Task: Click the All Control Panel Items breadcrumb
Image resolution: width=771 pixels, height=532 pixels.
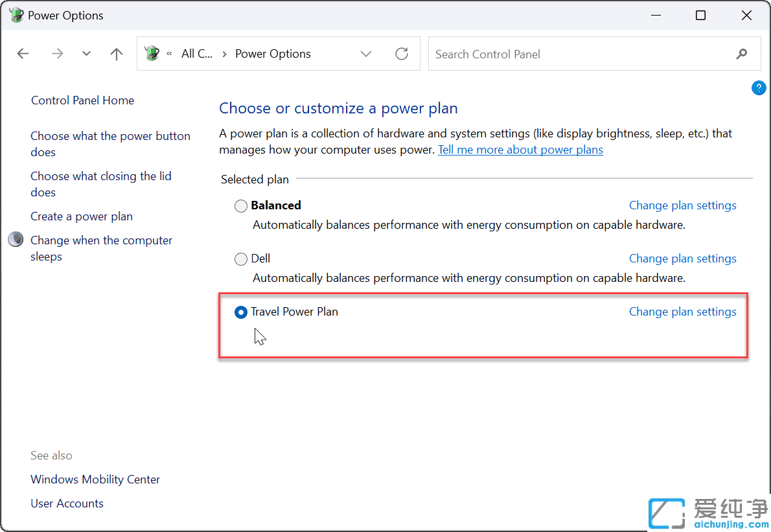Action: click(197, 54)
